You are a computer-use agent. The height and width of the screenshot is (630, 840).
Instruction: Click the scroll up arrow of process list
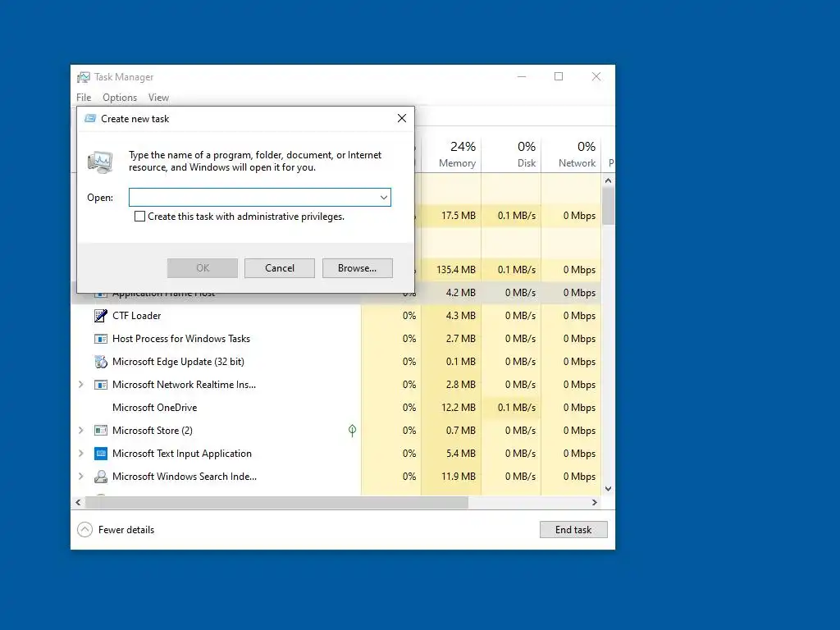tap(608, 180)
